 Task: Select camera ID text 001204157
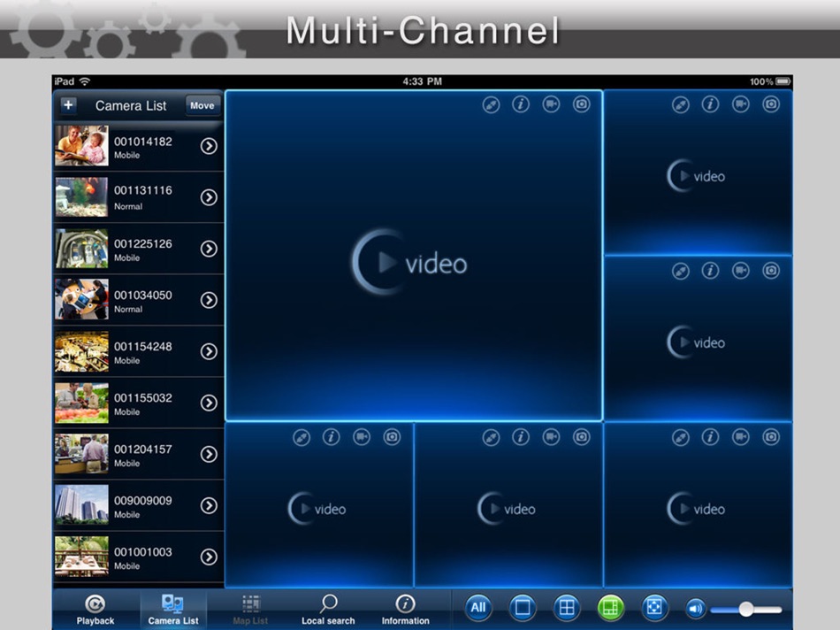[x=143, y=449]
